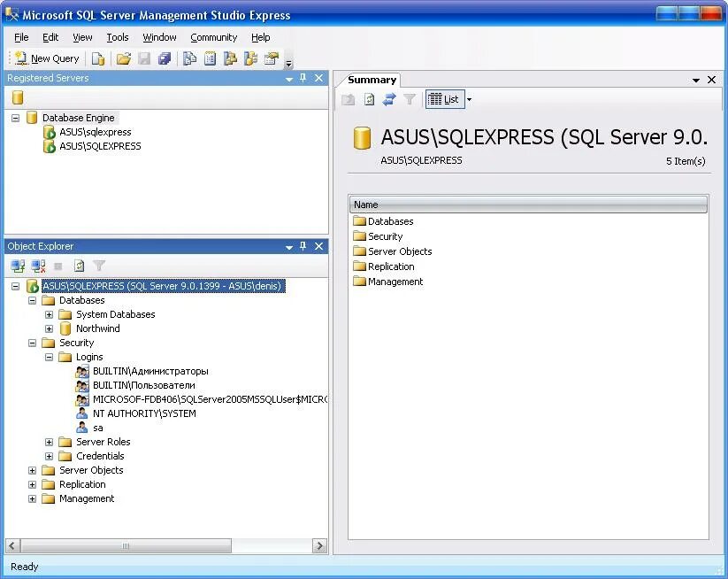The width and height of the screenshot is (728, 579).
Task: Open the Window menu
Action: (x=159, y=37)
